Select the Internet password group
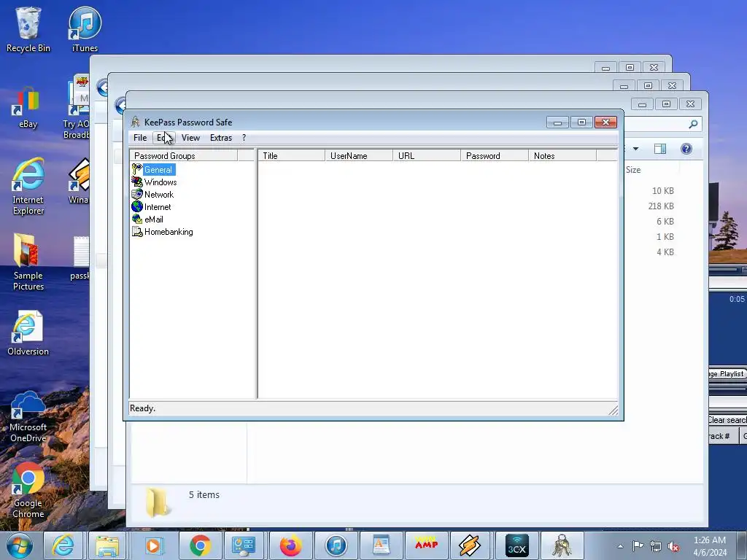The height and width of the screenshot is (560, 747). (x=158, y=206)
